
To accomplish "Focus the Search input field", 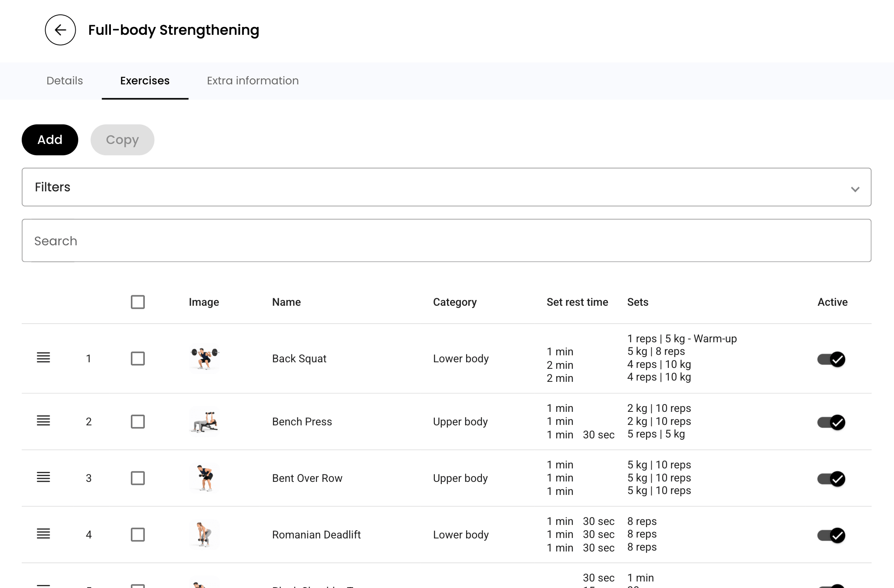I will 446,241.
